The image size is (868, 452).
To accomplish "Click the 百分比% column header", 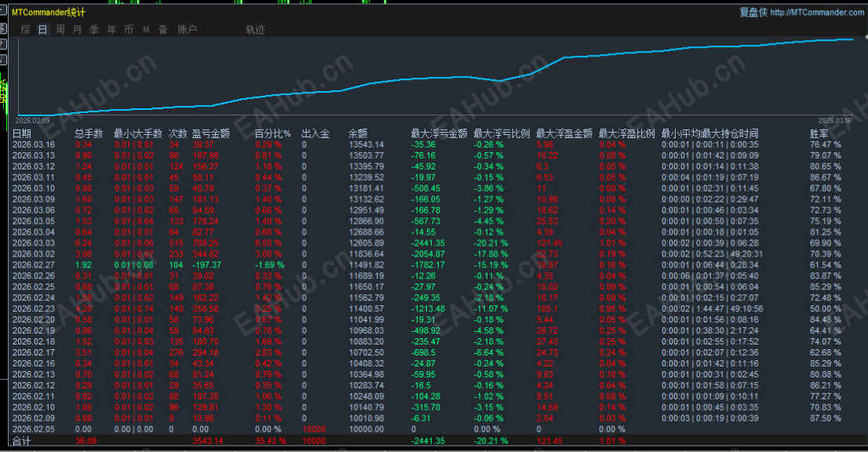I will point(273,133).
